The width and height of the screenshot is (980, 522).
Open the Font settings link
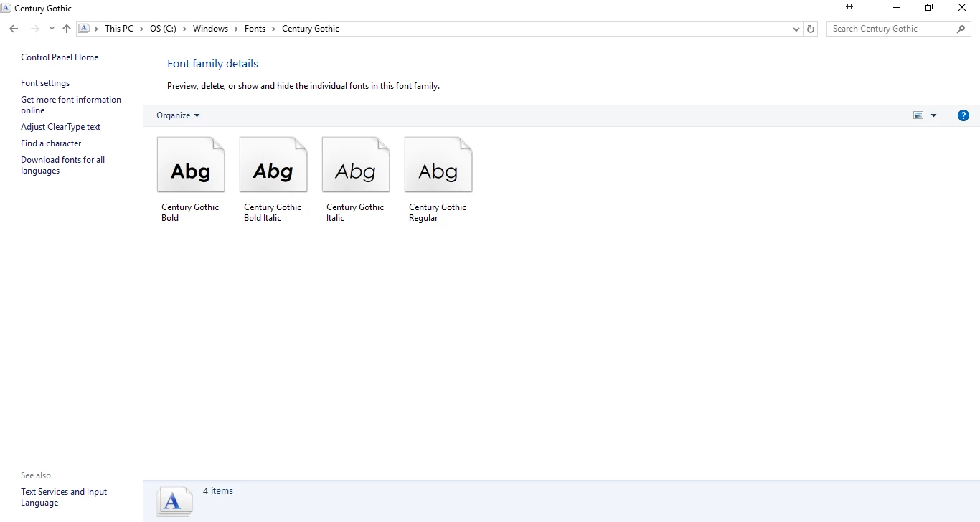point(45,83)
